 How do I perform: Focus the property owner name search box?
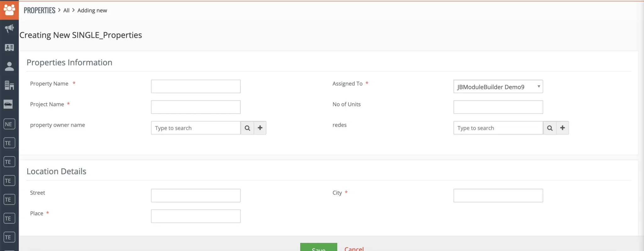click(196, 128)
